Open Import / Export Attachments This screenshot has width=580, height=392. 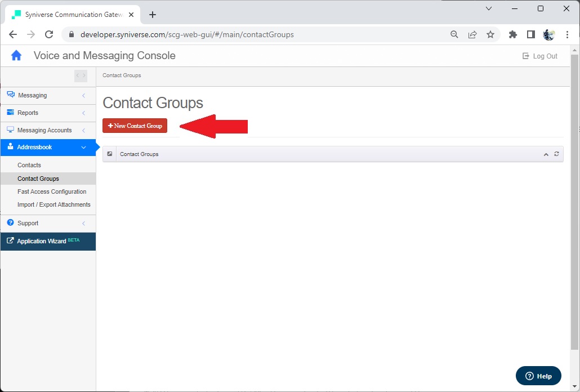click(54, 204)
